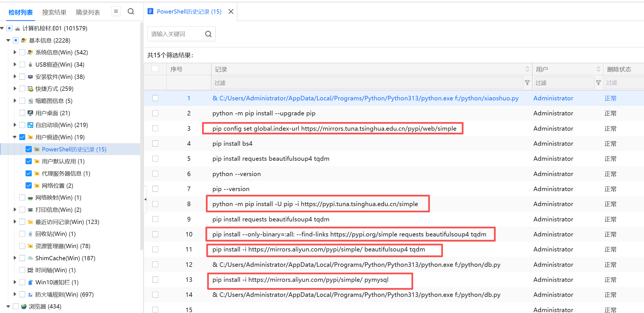Switch to the 摘录列表 tab
644x313 pixels.
pyautogui.click(x=88, y=12)
